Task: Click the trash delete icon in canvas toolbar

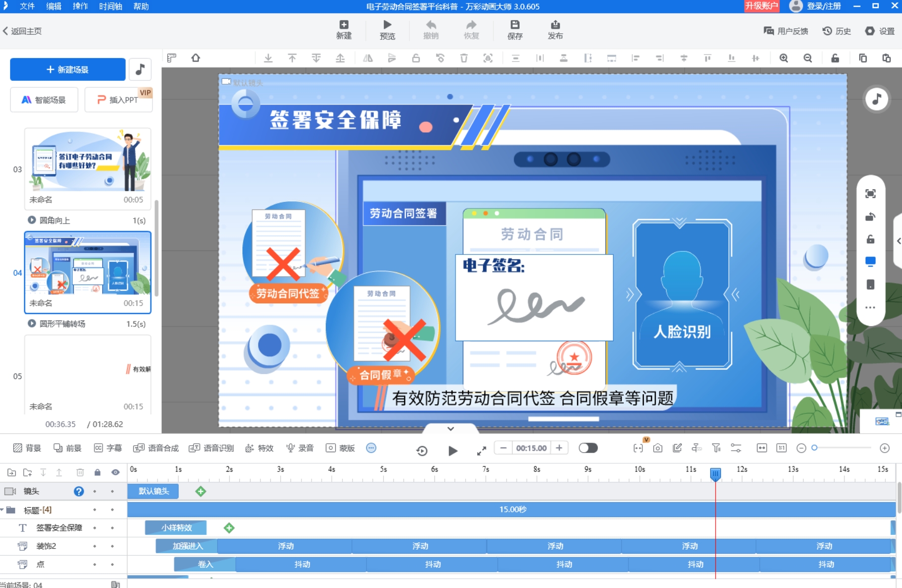Action: pos(464,58)
